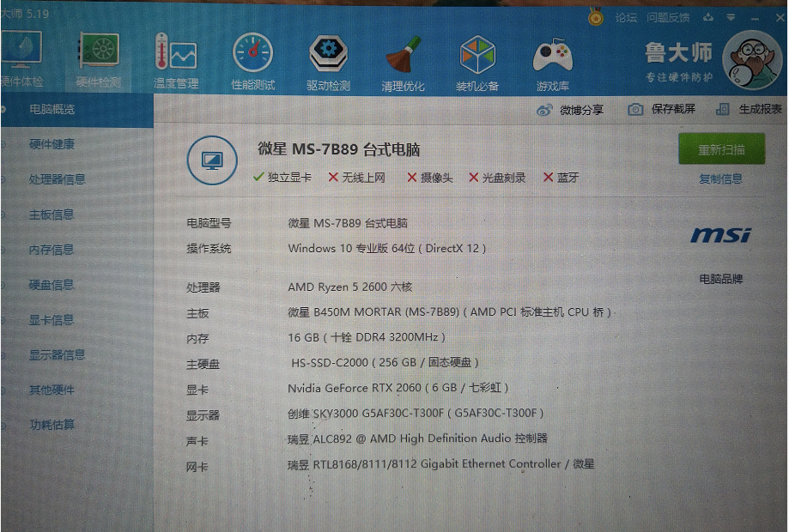The height and width of the screenshot is (532, 789).
Task: Open 其他硬件 other hardware
Action: (52, 390)
